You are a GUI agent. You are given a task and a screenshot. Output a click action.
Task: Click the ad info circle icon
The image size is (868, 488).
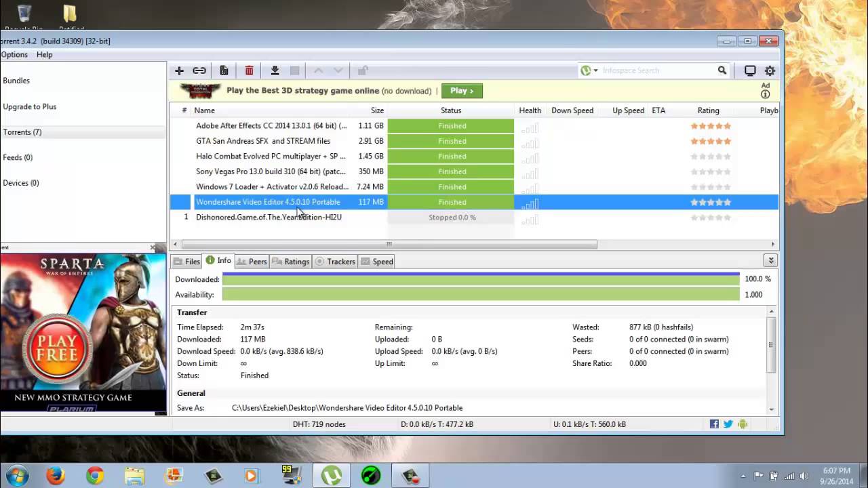(x=766, y=94)
